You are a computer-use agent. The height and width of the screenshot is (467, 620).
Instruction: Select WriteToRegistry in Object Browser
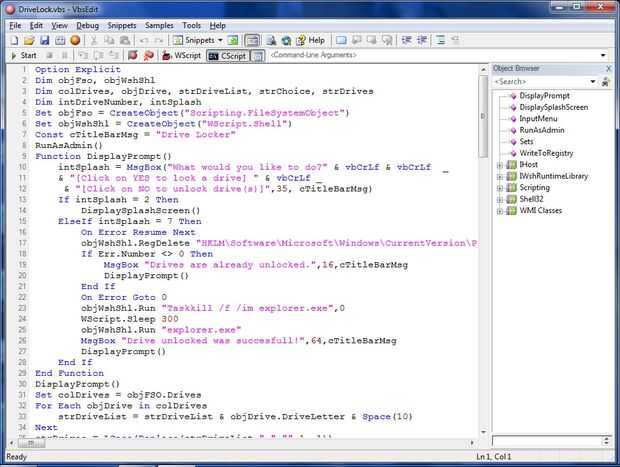[546, 153]
